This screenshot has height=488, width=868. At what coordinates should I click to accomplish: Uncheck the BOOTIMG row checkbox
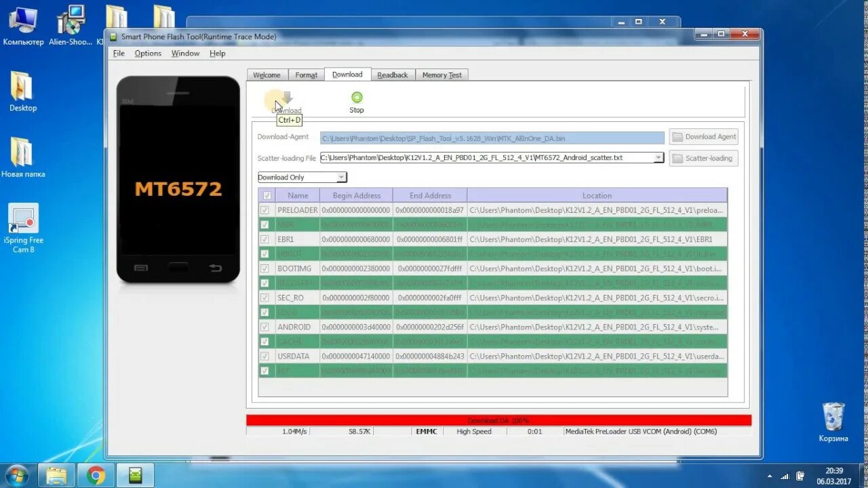click(x=264, y=268)
